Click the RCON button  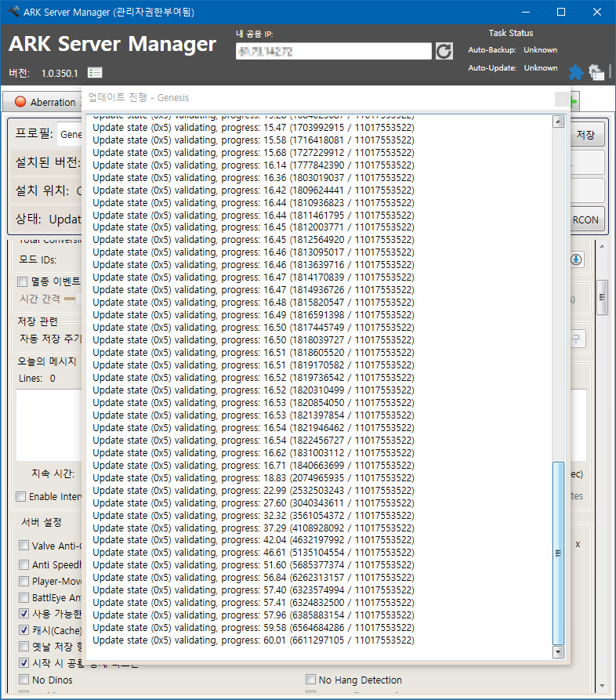point(586,220)
